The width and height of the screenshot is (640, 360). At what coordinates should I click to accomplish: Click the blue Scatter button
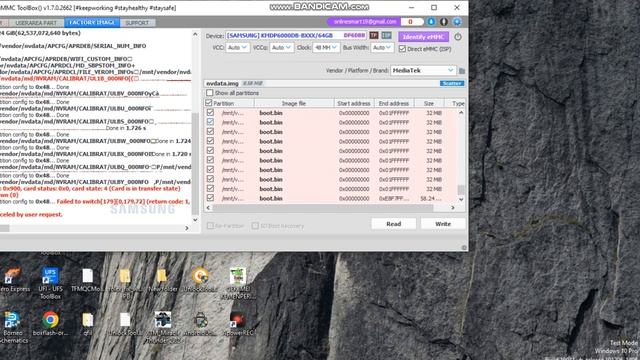[x=452, y=83]
